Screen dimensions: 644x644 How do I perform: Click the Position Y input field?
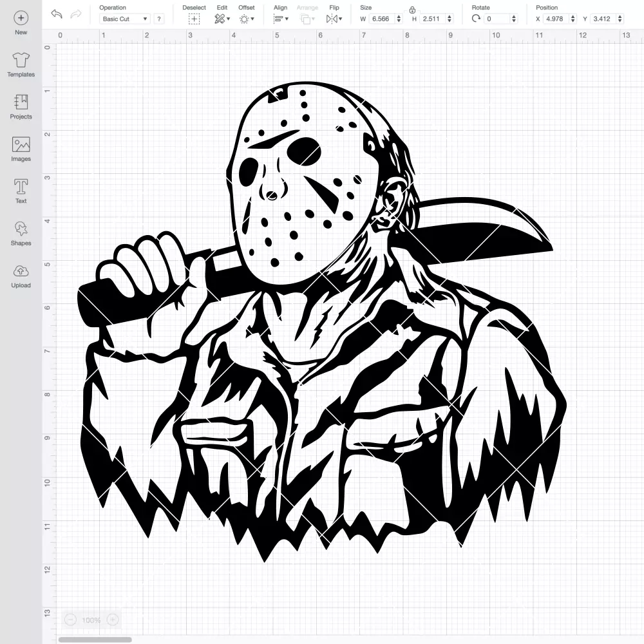[x=603, y=19]
